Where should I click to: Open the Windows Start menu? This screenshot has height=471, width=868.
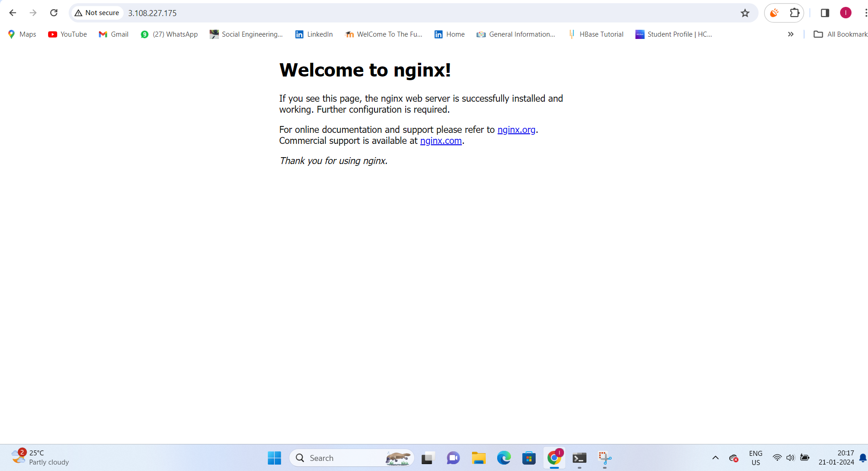coord(274,458)
